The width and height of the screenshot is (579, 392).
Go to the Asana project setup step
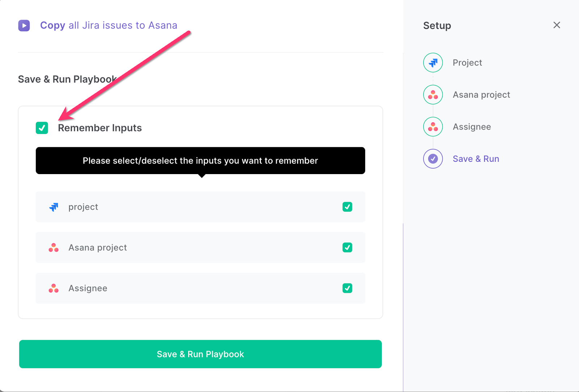[481, 95]
